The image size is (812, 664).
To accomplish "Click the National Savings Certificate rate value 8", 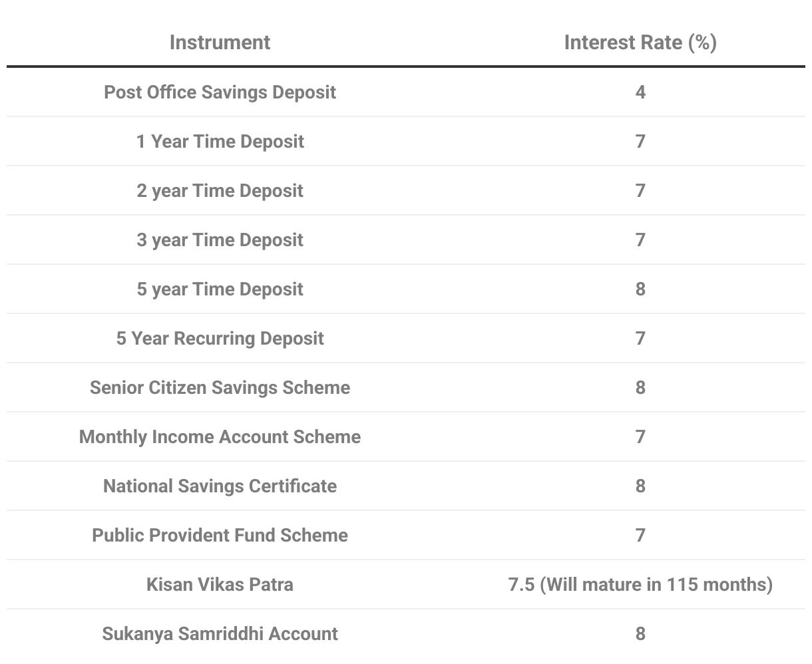I will [x=640, y=486].
